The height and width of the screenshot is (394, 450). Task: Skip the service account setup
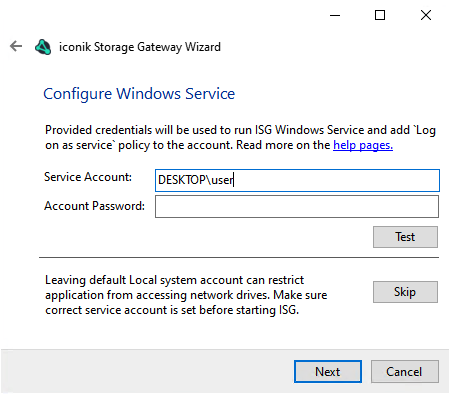coord(405,292)
